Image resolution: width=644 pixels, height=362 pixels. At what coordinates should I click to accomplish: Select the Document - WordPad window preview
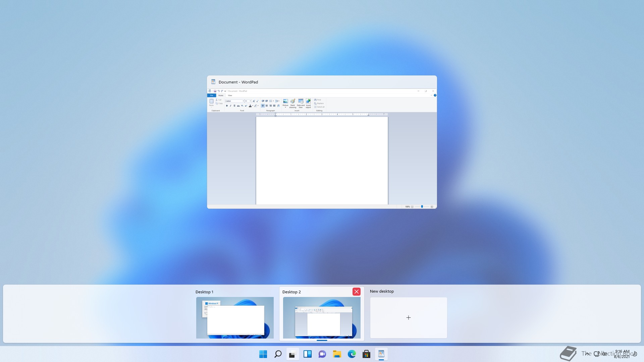pos(322,147)
